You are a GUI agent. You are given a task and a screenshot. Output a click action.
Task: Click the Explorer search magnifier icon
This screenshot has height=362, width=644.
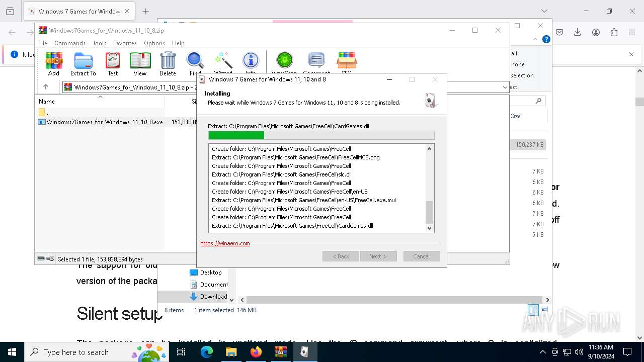538,101
